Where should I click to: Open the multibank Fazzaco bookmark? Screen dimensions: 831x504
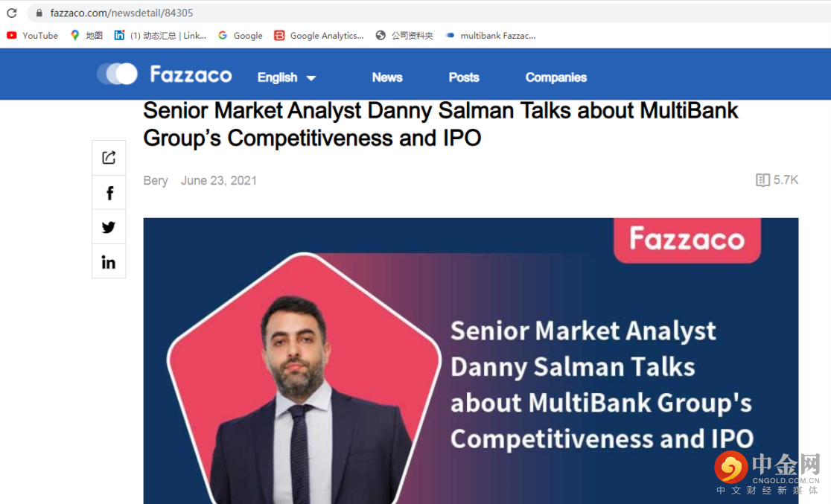(490, 35)
